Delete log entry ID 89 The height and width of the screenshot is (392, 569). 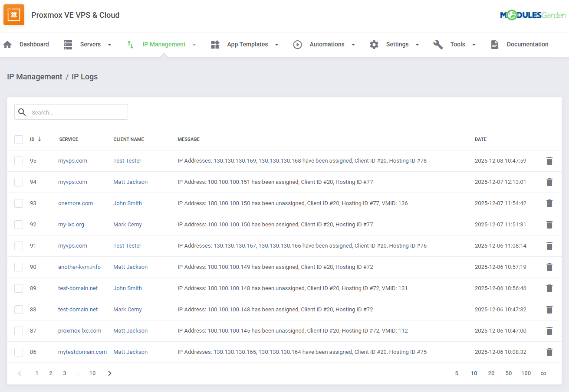(549, 288)
